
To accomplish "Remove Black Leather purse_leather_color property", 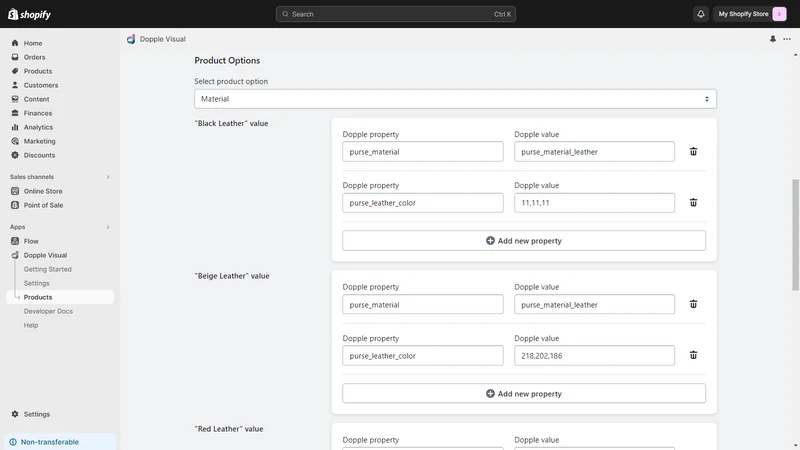I will coord(693,203).
